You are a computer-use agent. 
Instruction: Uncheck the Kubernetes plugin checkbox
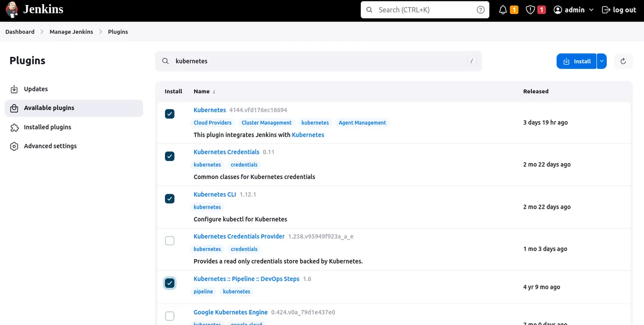pos(170,114)
